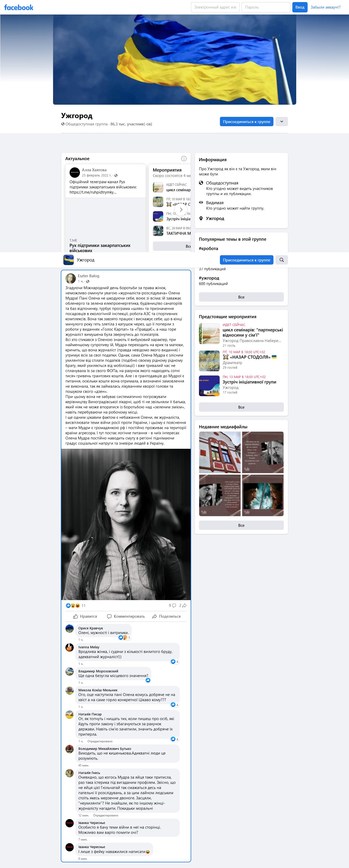Click Присоединиться к группе under the group title
349x868 pixels.
click(x=247, y=122)
